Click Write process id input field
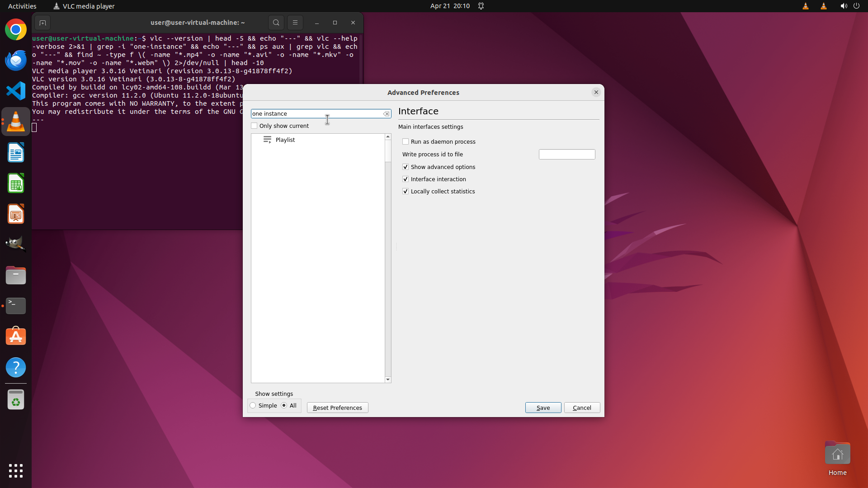The height and width of the screenshot is (488, 868). click(x=566, y=155)
